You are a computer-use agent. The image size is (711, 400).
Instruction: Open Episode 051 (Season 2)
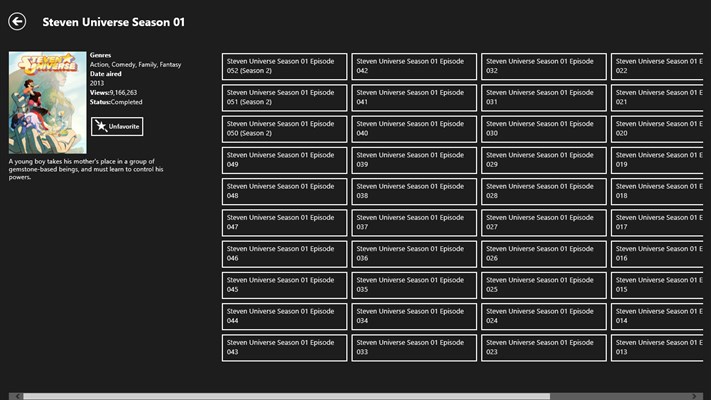(285, 98)
